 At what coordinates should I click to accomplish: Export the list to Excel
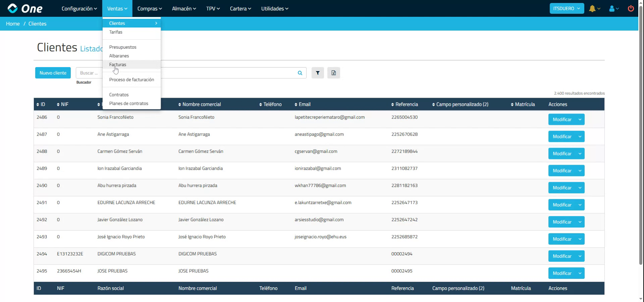coord(333,73)
